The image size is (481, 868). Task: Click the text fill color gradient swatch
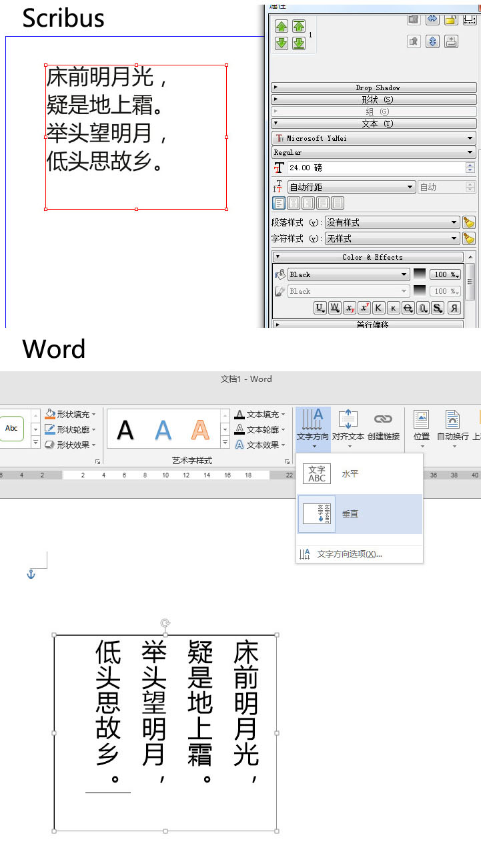[420, 274]
